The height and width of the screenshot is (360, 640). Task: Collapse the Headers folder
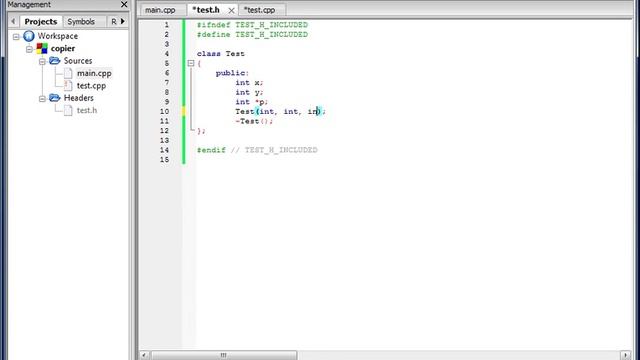click(x=42, y=99)
